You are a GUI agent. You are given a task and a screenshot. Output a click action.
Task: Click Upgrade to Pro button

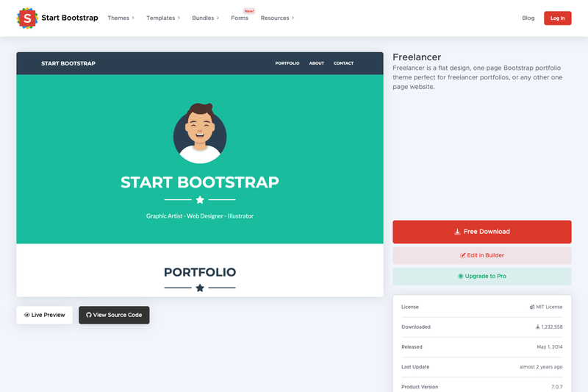482,277
